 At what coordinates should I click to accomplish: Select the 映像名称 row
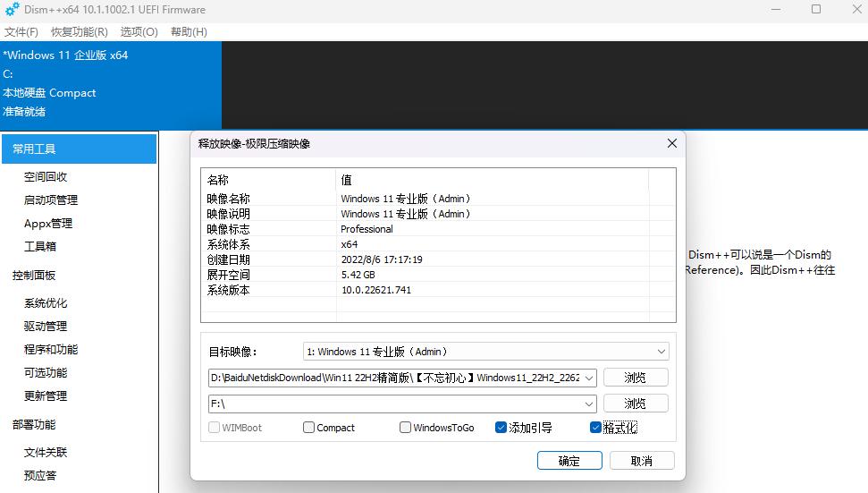pos(438,199)
